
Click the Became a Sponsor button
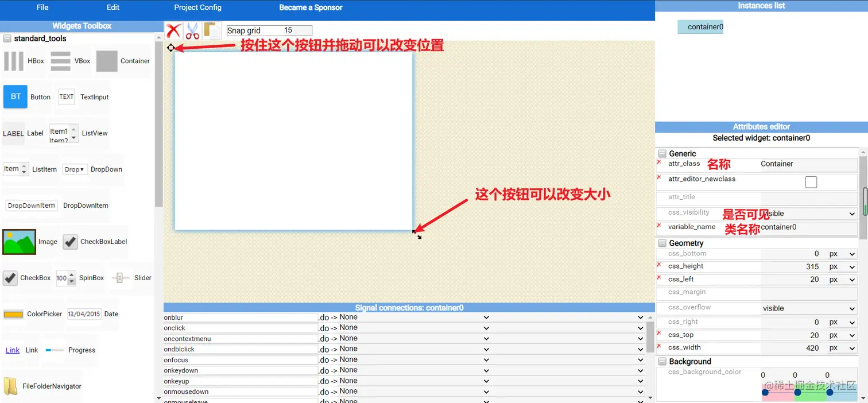pyautogui.click(x=311, y=7)
